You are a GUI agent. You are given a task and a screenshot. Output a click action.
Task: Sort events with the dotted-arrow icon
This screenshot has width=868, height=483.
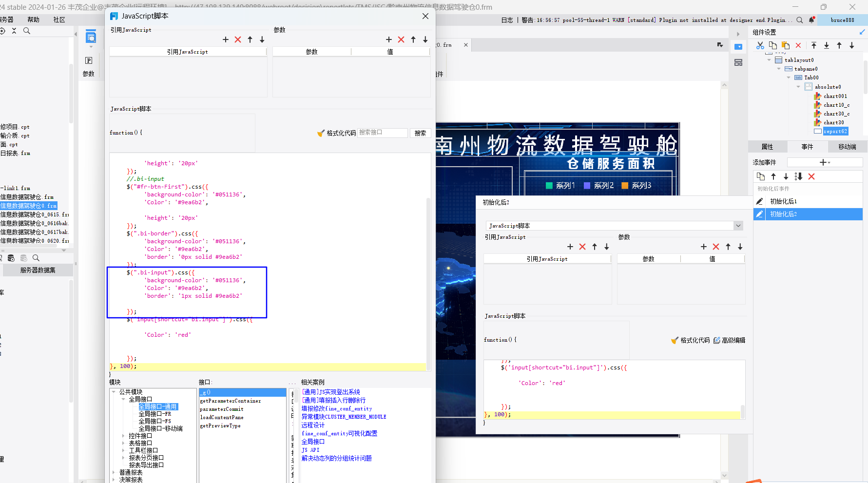click(x=798, y=176)
